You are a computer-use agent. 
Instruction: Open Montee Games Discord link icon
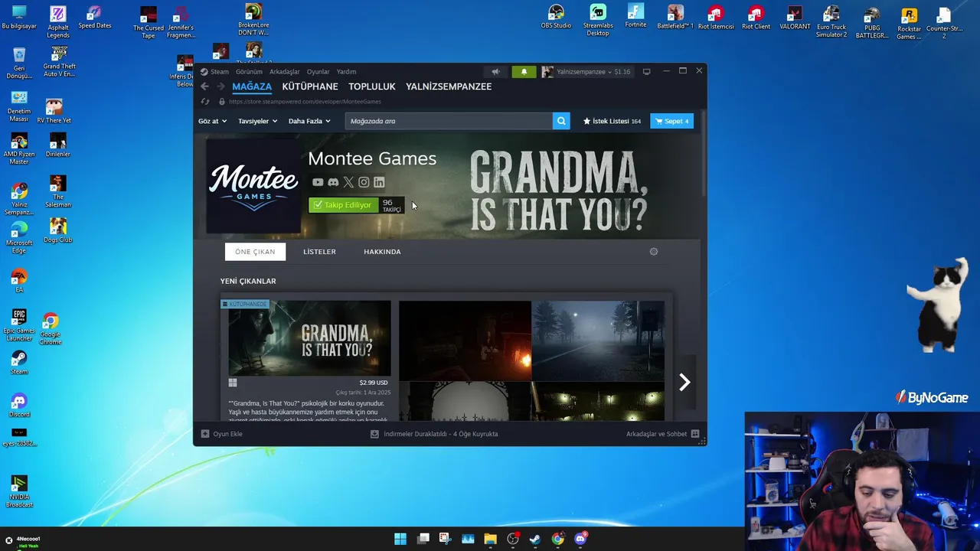(333, 182)
